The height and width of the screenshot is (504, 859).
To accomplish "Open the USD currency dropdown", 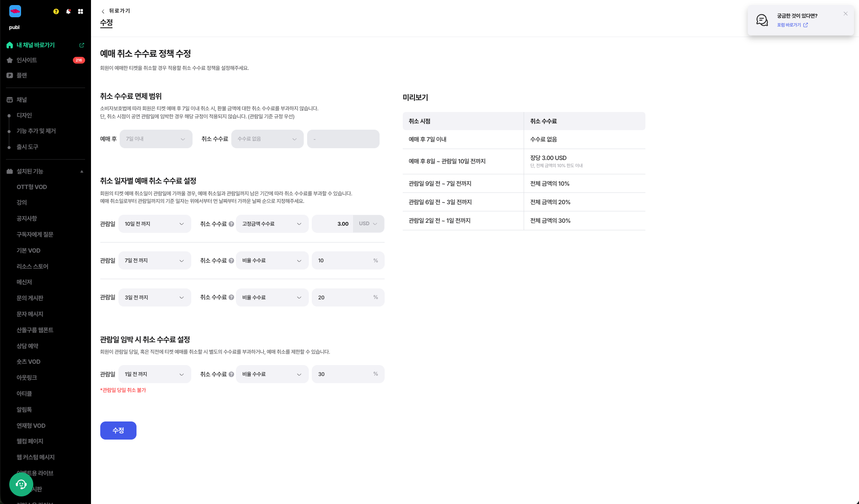I will (x=368, y=224).
